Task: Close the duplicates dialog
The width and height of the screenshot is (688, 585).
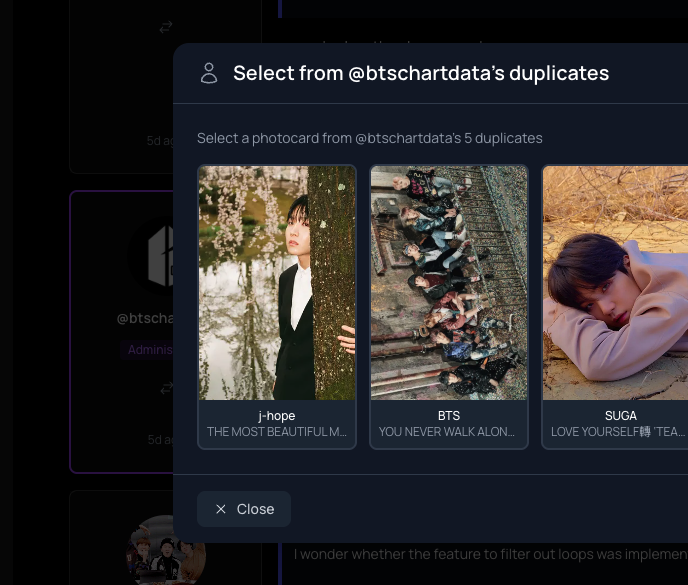Action: coord(244,509)
